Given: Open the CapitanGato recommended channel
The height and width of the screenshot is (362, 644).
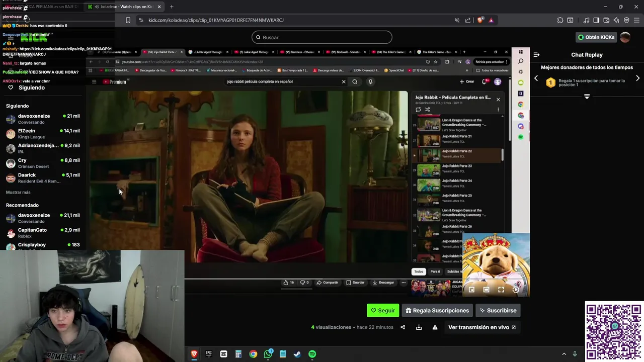Looking at the screenshot, I should [x=43, y=233].
